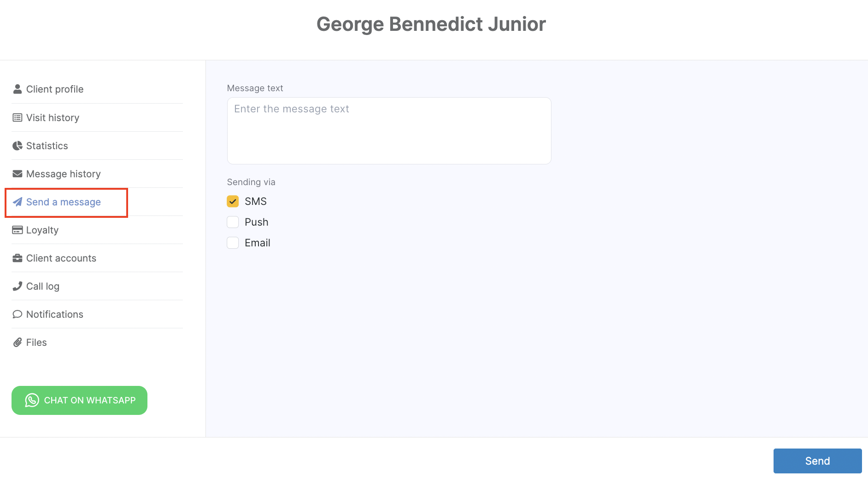Switch to Message history section
The width and height of the screenshot is (868, 478).
pos(63,174)
